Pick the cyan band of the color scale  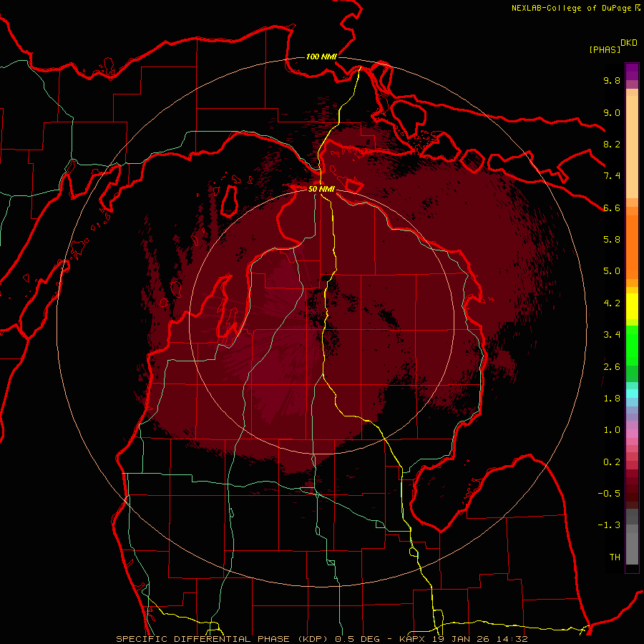pos(632,394)
